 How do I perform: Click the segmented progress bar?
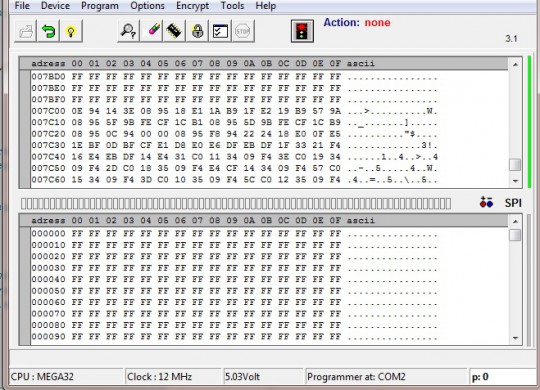pos(236,203)
